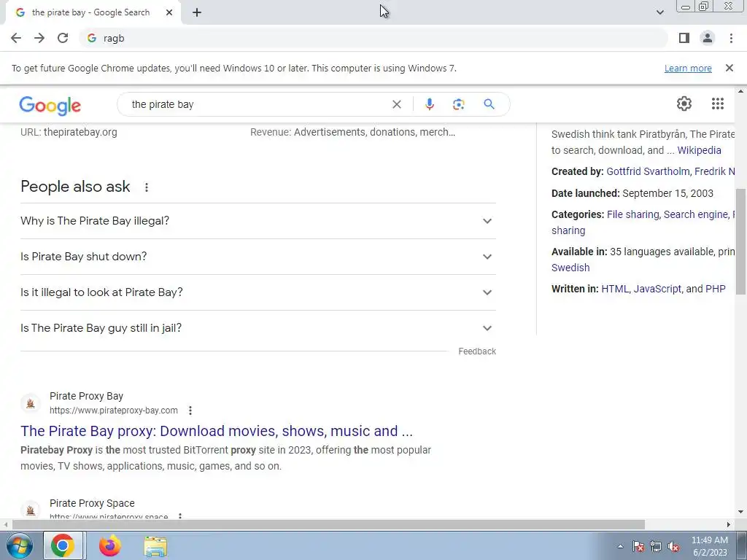
Task: Open the PHP link under Written in
Action: 715,289
